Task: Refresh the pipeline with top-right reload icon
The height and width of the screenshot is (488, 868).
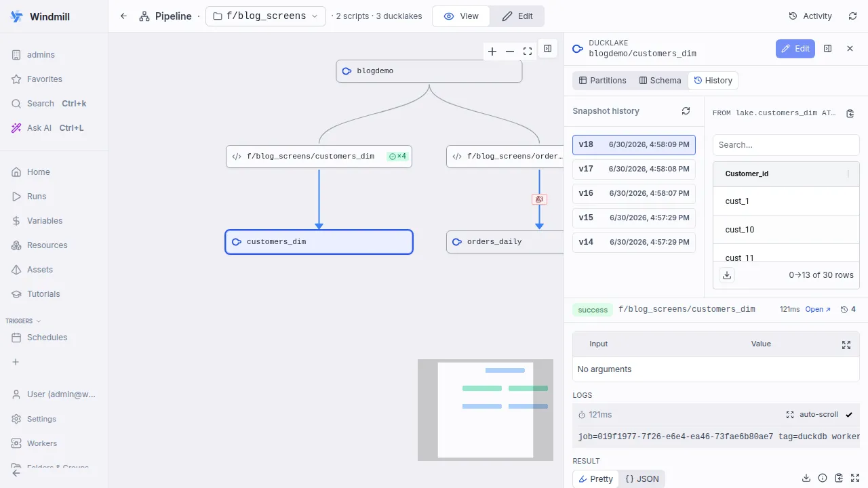Action: pyautogui.click(x=852, y=16)
